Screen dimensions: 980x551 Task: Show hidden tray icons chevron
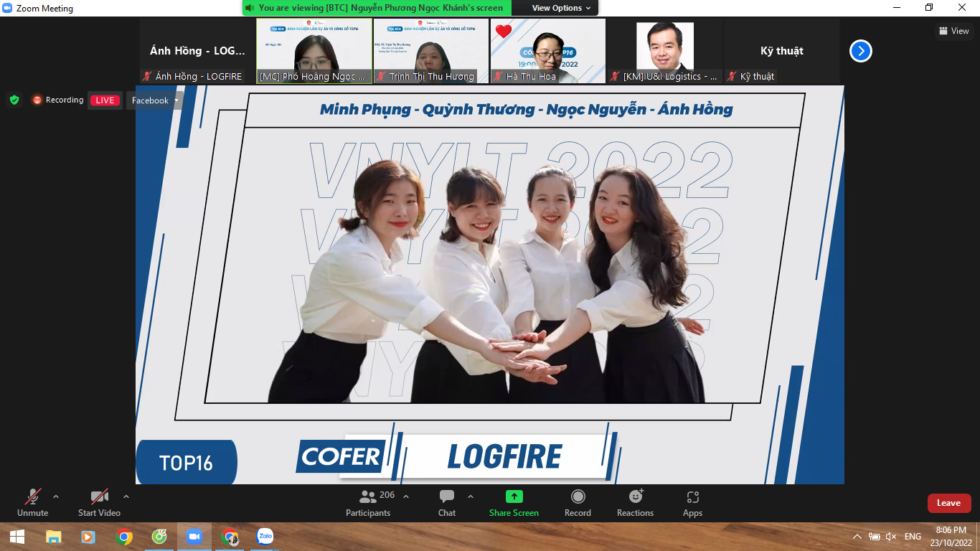point(857,537)
